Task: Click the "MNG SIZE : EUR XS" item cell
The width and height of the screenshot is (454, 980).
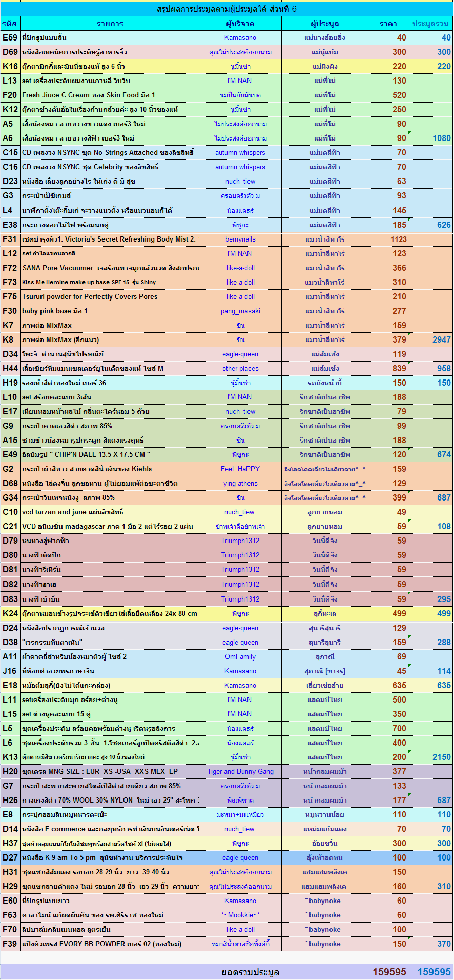Action: [110, 771]
